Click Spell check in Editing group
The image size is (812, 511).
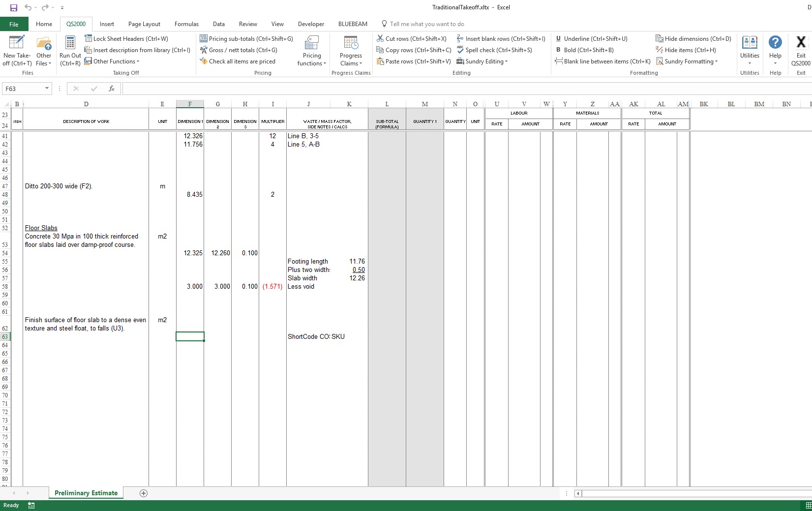point(494,50)
